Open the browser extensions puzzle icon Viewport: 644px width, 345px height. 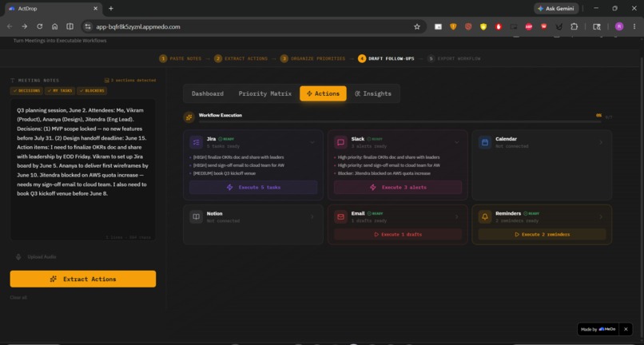point(574,26)
